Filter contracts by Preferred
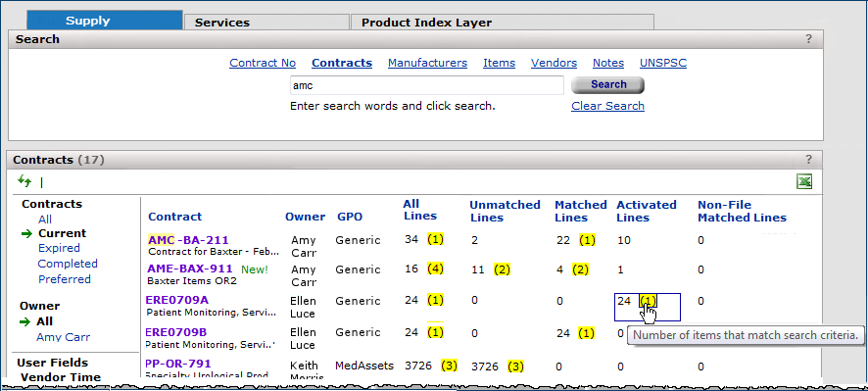The width and height of the screenshot is (868, 391). (x=65, y=279)
